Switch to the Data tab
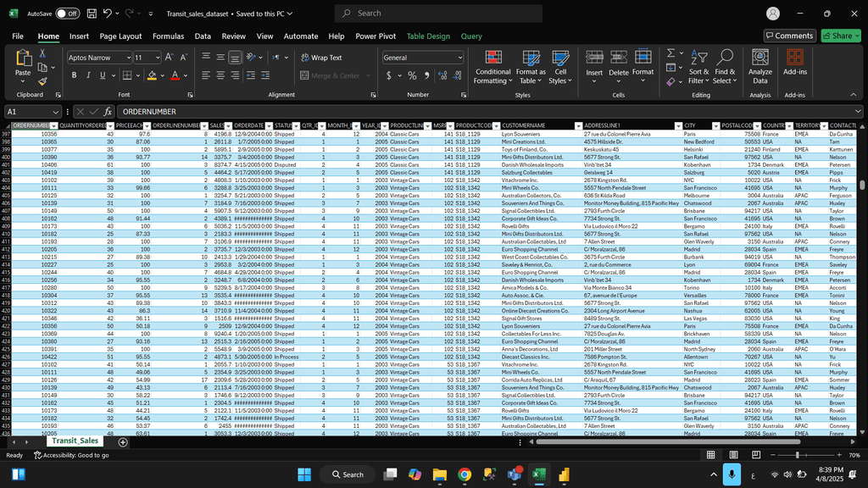The width and height of the screenshot is (868, 488). coord(203,36)
